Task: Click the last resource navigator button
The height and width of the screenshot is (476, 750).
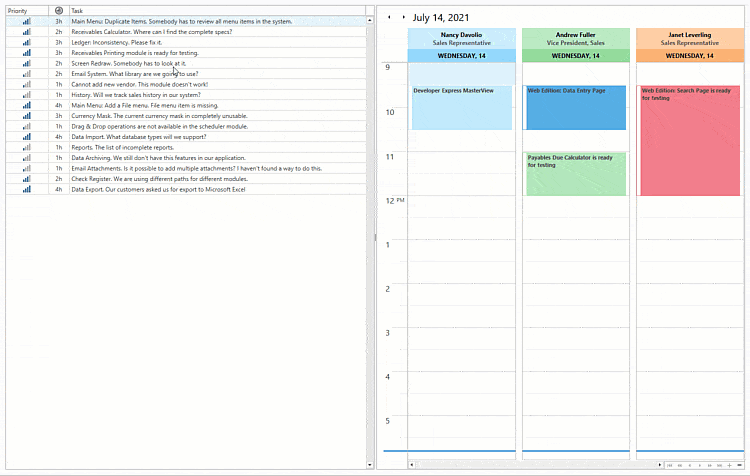Action: point(719,465)
